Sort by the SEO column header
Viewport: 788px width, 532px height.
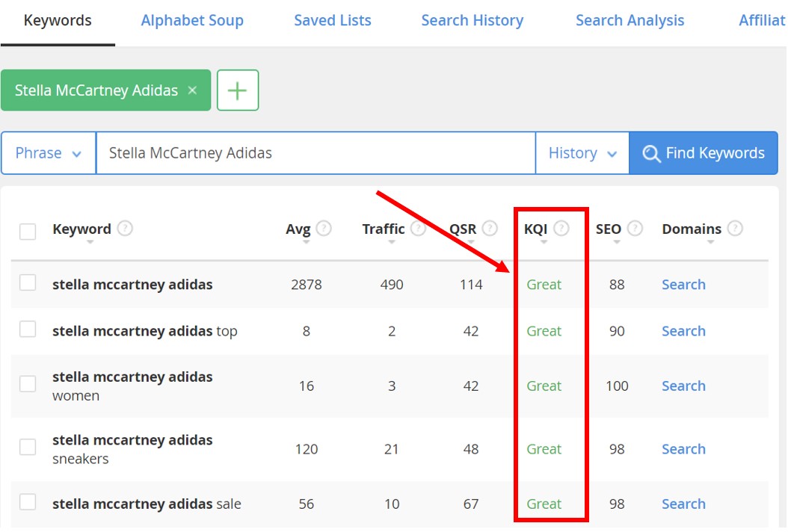pyautogui.click(x=609, y=229)
